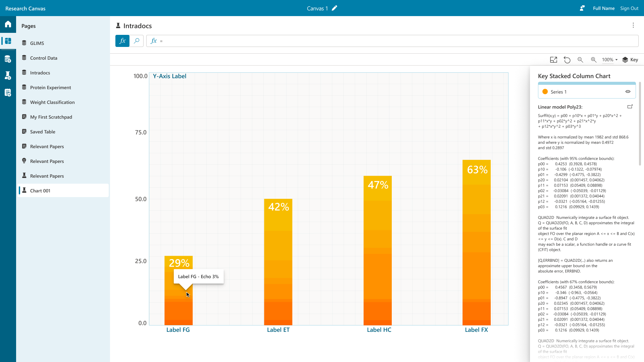The width and height of the screenshot is (644, 362).
Task: Open the Protein Experiment page
Action: pos(51,87)
